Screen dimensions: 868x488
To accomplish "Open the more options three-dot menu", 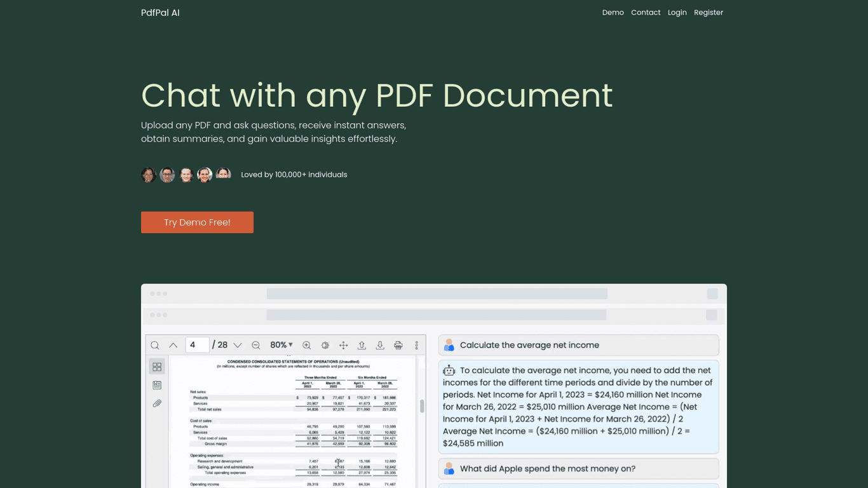I will (417, 345).
